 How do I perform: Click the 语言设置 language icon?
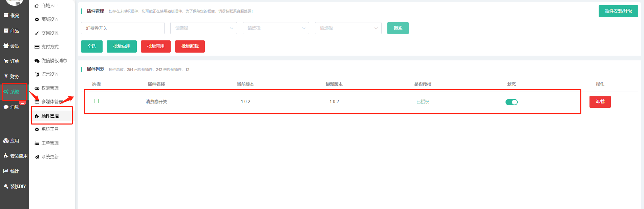click(37, 74)
